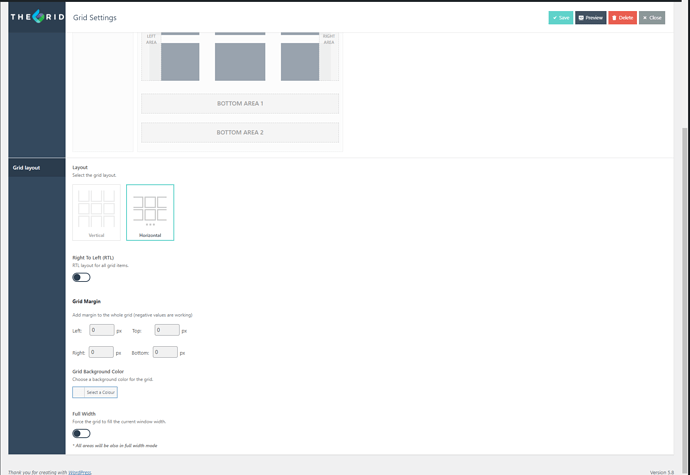Click the Left Area column
The height and width of the screenshot is (475, 690).
click(x=151, y=55)
